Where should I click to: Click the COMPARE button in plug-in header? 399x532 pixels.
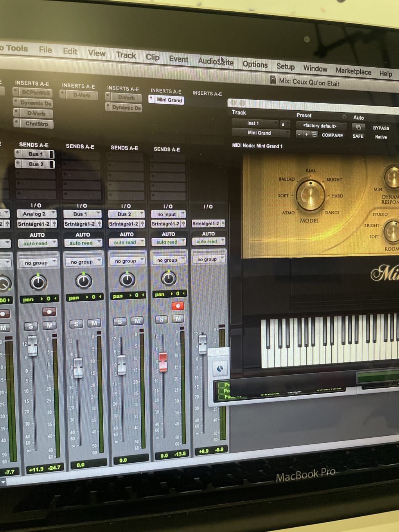click(332, 135)
